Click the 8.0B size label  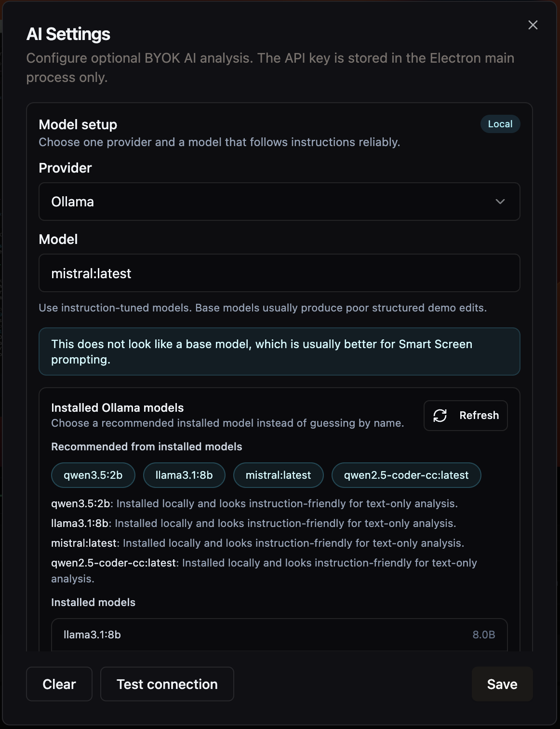[484, 634]
